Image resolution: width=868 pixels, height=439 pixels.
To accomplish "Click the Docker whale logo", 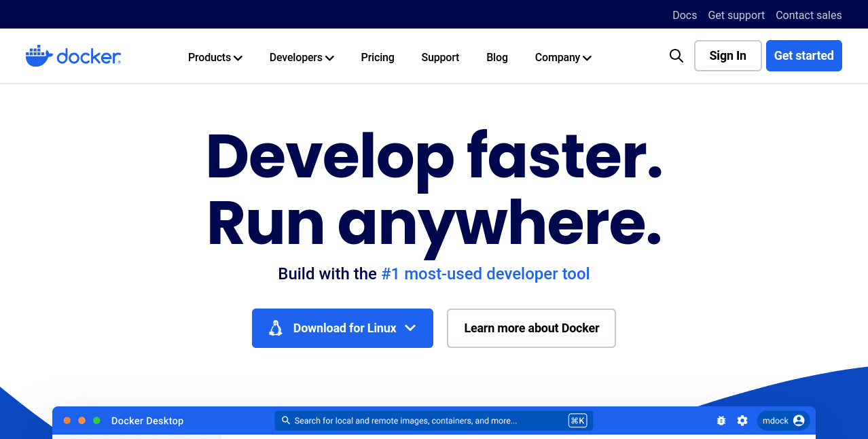I will pos(73,56).
